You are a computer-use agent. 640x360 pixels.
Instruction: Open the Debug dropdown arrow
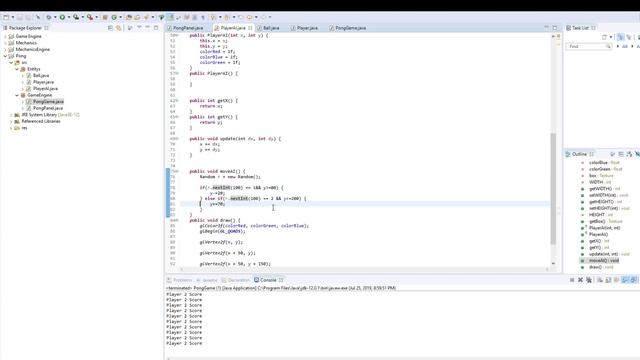(x=55, y=17)
